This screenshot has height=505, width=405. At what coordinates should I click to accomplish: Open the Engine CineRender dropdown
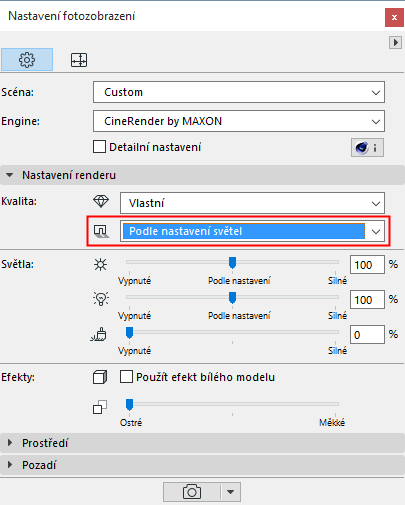239,121
